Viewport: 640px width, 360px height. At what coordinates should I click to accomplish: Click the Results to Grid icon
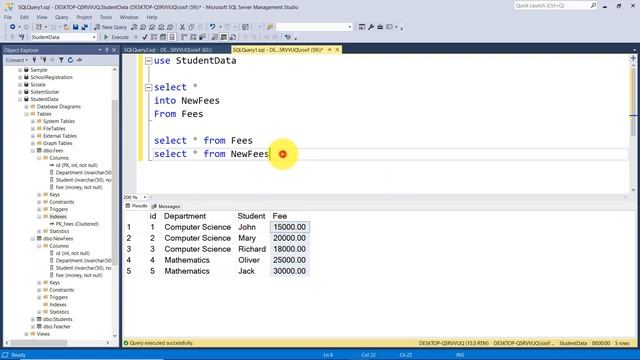tap(224, 37)
